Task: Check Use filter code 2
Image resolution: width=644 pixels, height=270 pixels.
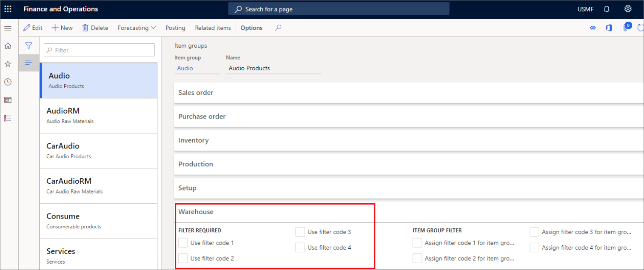Action: 183,258
